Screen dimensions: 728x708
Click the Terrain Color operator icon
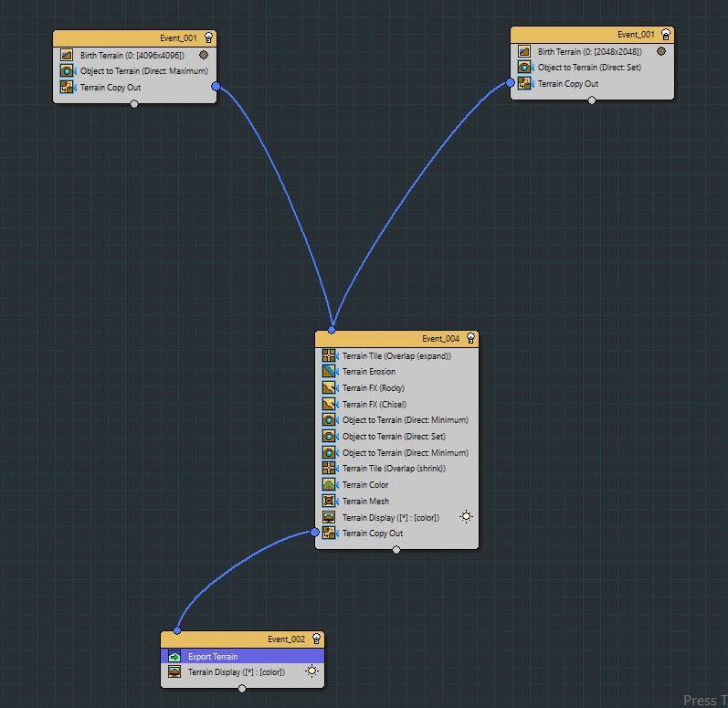tap(329, 485)
